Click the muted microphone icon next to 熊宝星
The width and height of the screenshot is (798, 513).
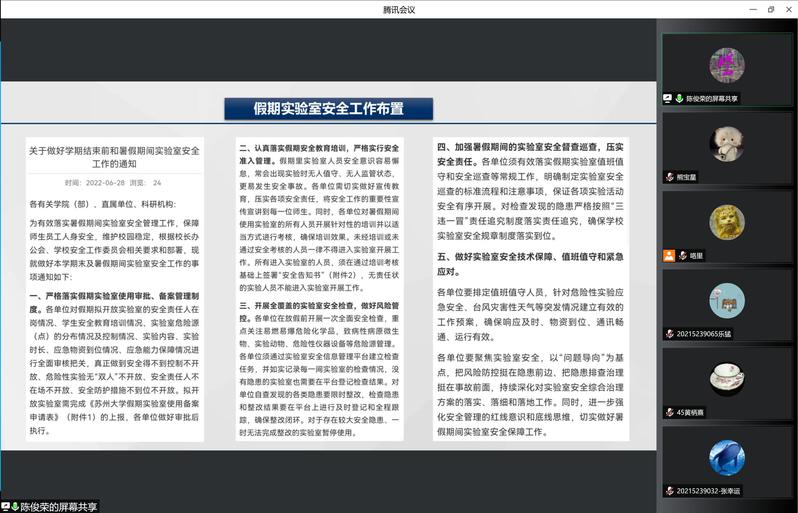click(x=671, y=176)
